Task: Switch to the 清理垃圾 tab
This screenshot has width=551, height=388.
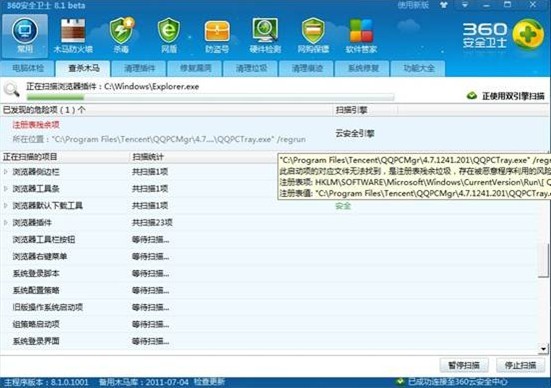Action: pos(251,68)
